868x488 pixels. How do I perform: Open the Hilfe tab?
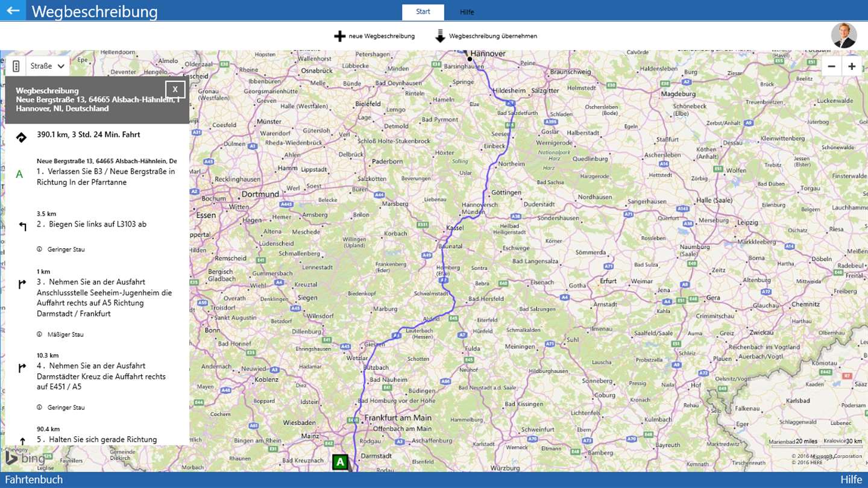467,12
